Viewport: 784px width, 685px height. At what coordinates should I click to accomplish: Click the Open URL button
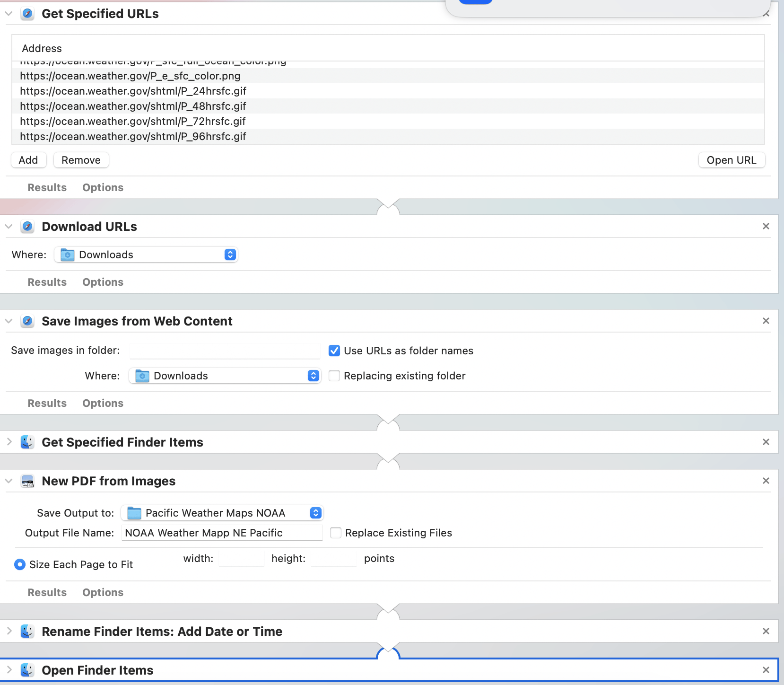pos(731,160)
